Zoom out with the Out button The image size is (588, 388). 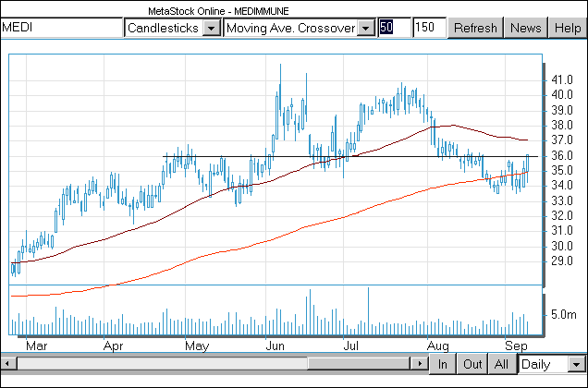click(472, 364)
